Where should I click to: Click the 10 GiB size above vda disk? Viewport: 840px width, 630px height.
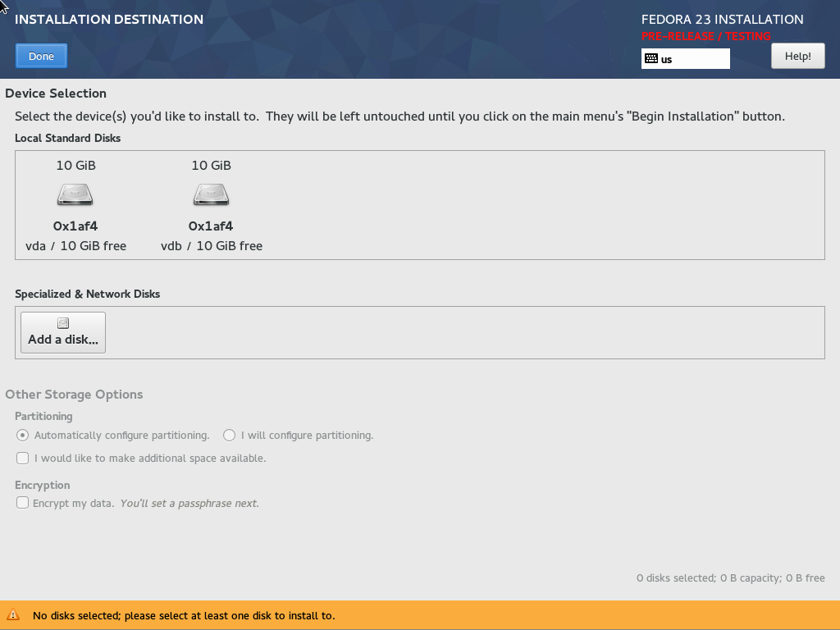(76, 165)
